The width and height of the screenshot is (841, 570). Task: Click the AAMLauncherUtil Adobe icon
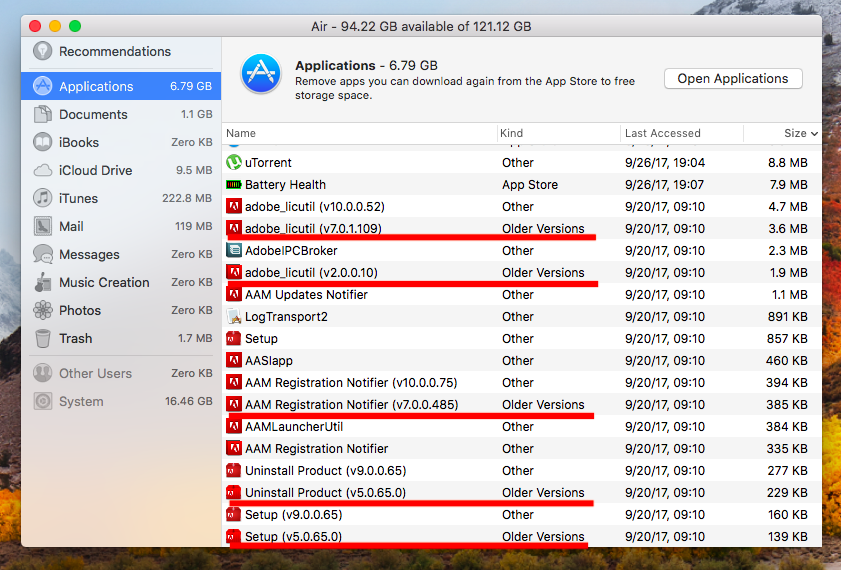click(233, 426)
